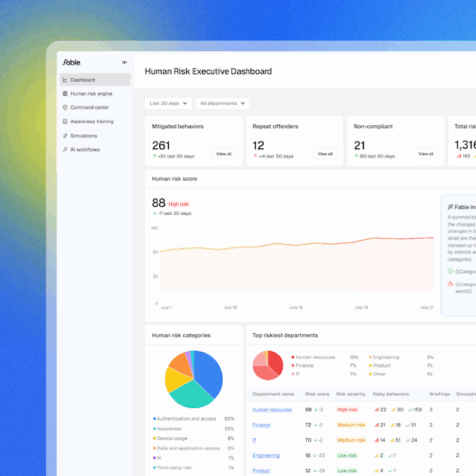
Task: Click the green arrow under Non-compliant
Action: tap(356, 156)
